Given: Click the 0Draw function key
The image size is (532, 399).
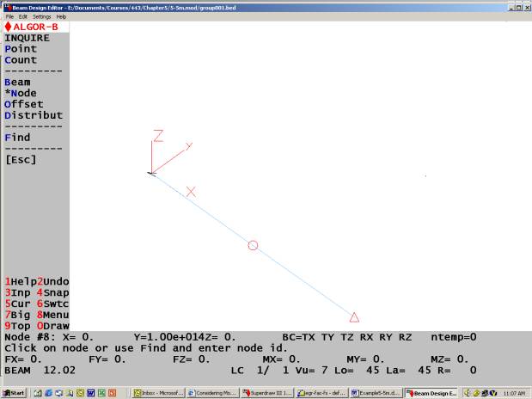Looking at the screenshot, I should coord(53,326).
